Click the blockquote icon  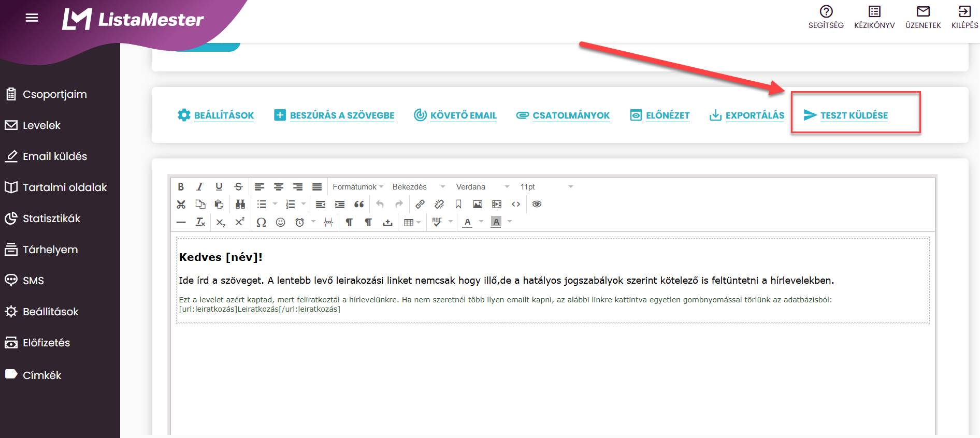point(359,205)
